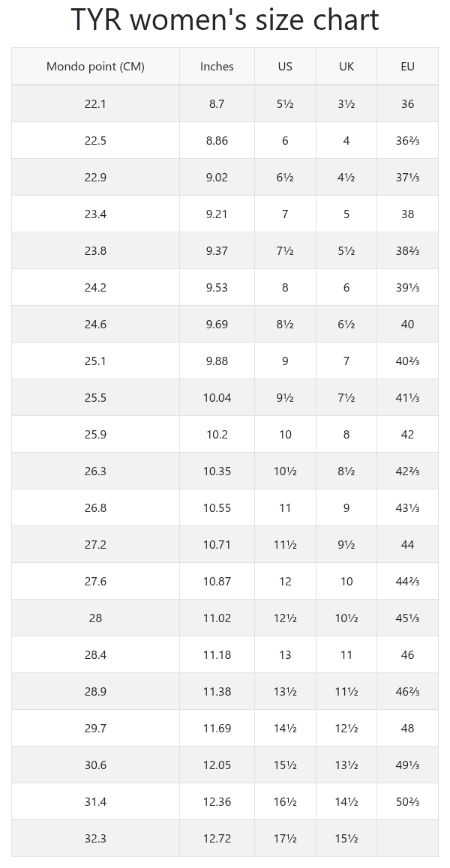This screenshot has width=450, height=868.
Task: Select the 8.86 inches cell
Action: [217, 141]
